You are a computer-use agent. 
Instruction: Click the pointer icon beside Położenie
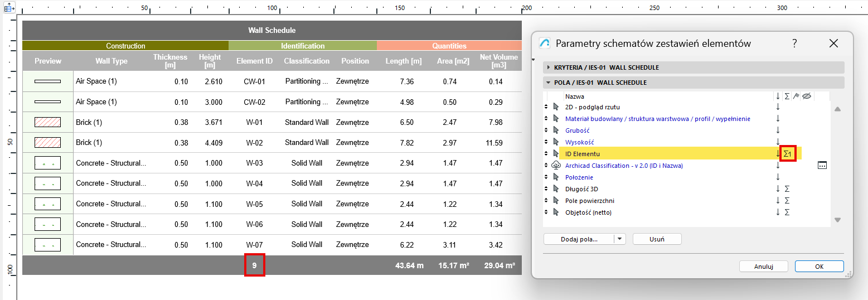pos(555,177)
